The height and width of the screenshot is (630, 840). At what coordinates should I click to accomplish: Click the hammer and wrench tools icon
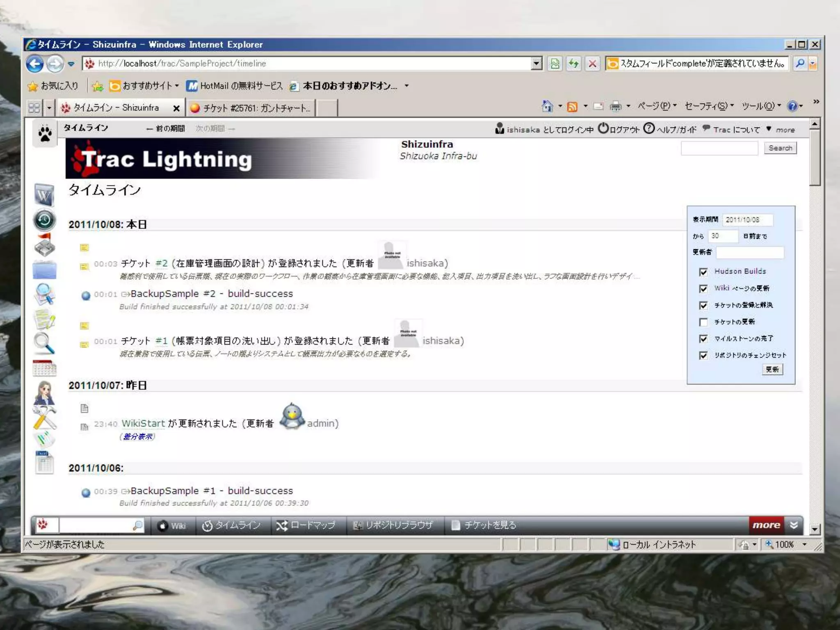(44, 418)
